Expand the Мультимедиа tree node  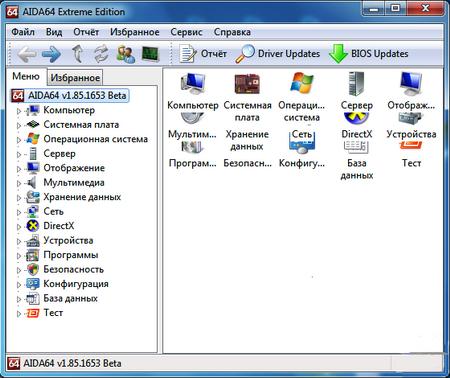pos(19,183)
